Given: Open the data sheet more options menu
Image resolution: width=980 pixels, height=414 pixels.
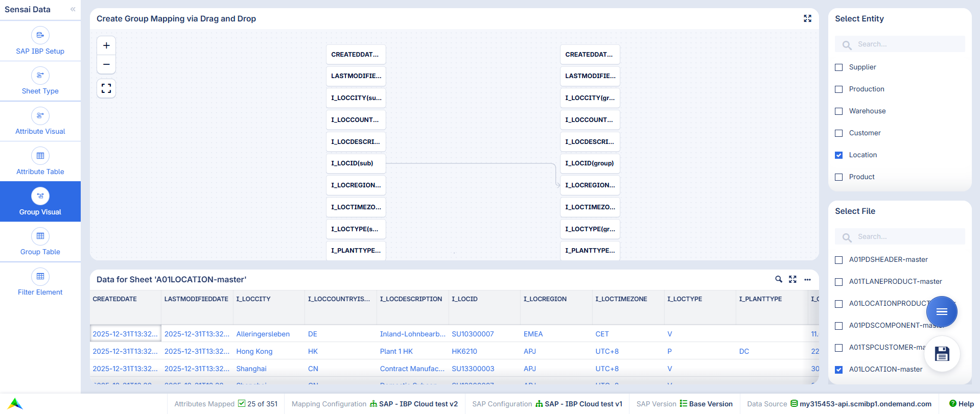Looking at the screenshot, I should (807, 279).
